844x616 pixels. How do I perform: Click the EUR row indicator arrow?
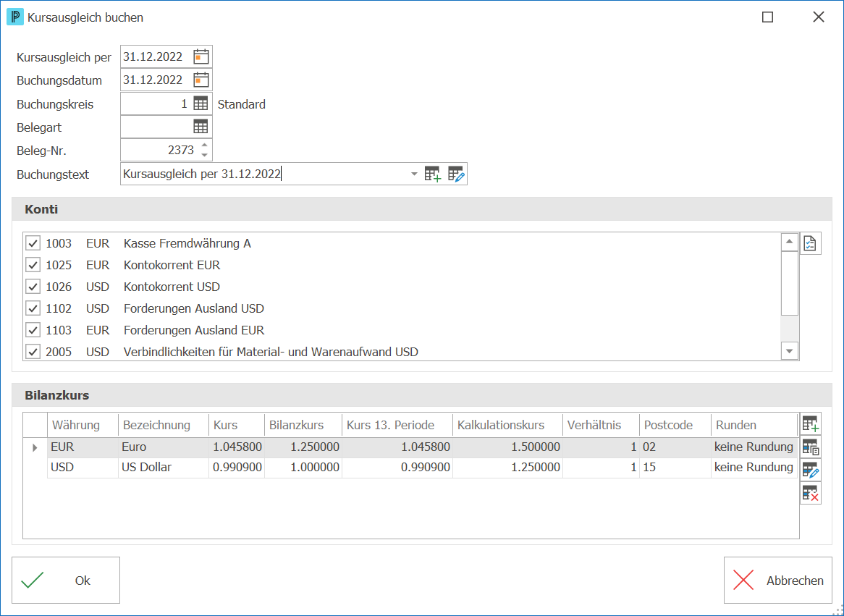(x=35, y=447)
